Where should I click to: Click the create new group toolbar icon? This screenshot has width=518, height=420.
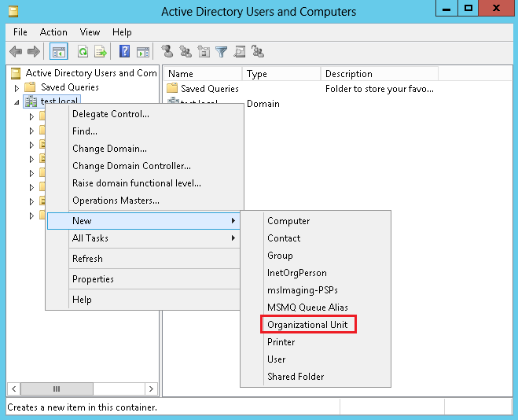click(x=186, y=51)
